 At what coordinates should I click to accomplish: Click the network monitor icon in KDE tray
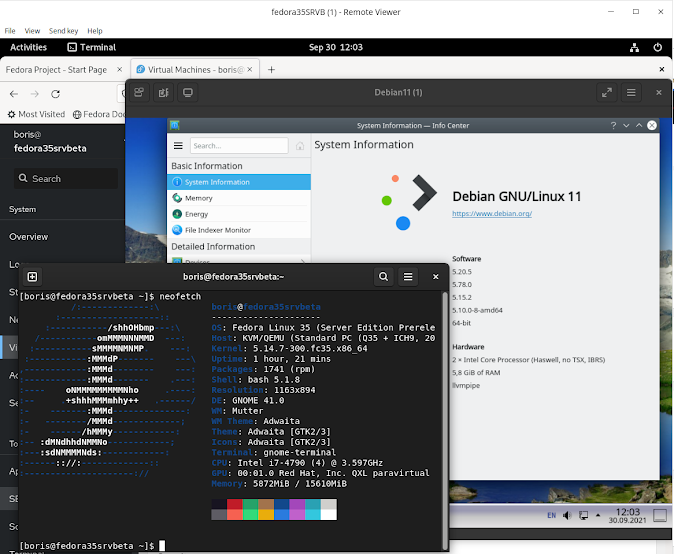(583, 515)
